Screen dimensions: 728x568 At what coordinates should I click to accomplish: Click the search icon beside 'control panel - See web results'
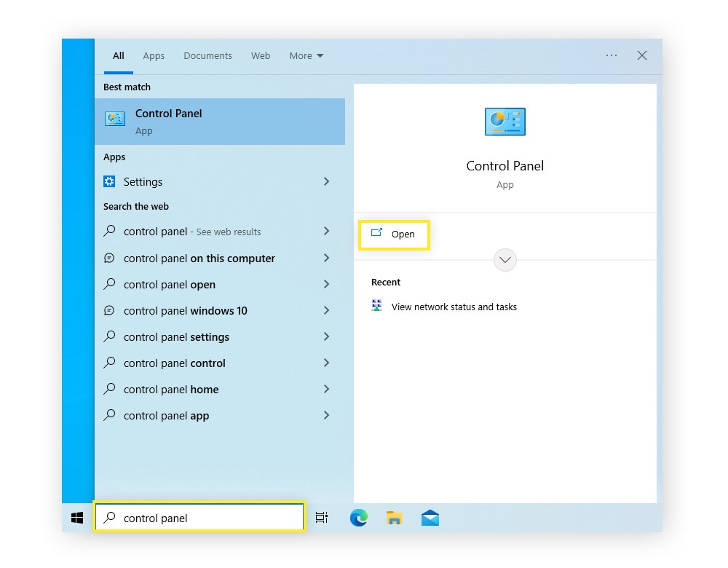109,231
